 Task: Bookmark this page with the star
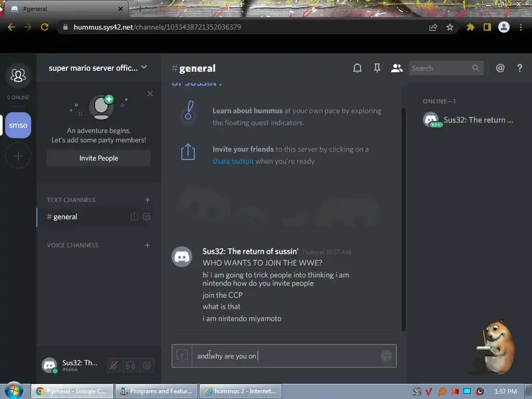tap(450, 27)
